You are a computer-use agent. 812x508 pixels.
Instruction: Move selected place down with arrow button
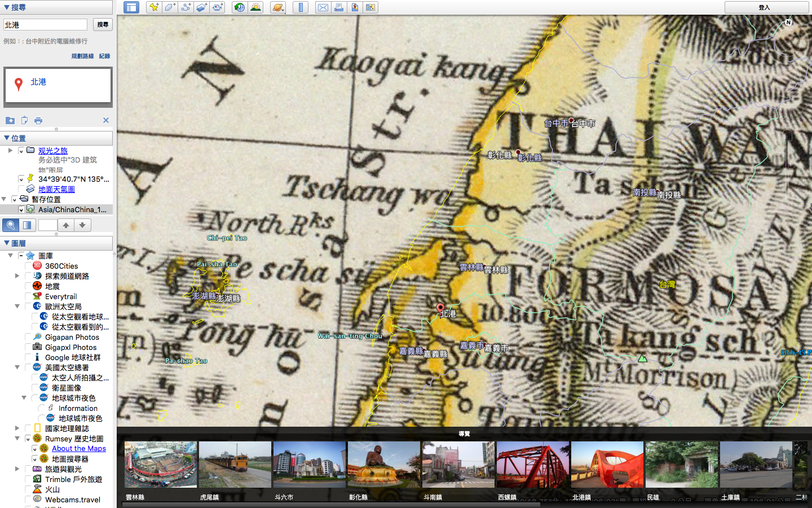point(82,225)
